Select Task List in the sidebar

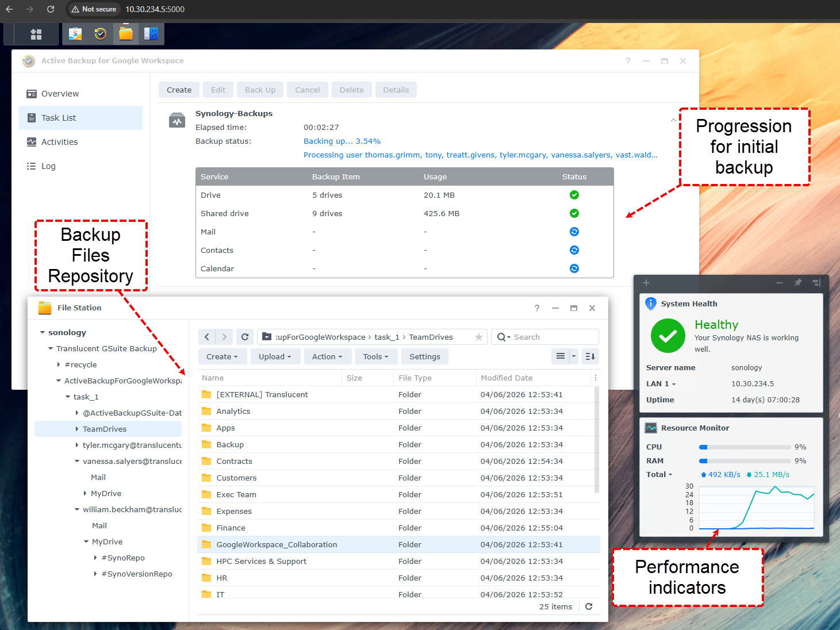[80, 118]
